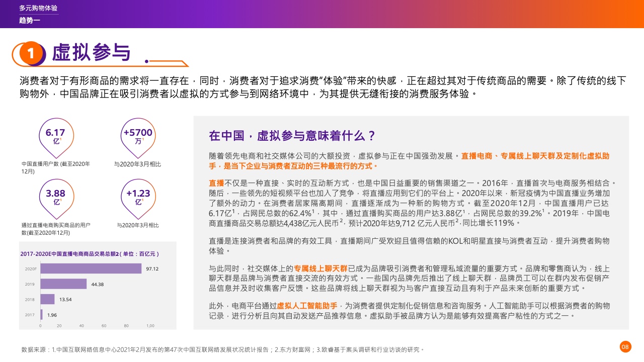The image size is (644, 362).
Task: Click the orange 专属线上聊天群 highlighted text
Action: 320,268
